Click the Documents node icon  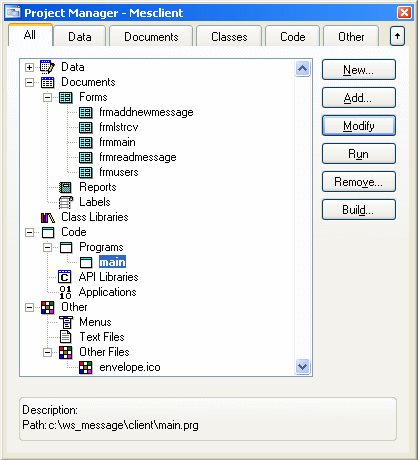(x=47, y=82)
